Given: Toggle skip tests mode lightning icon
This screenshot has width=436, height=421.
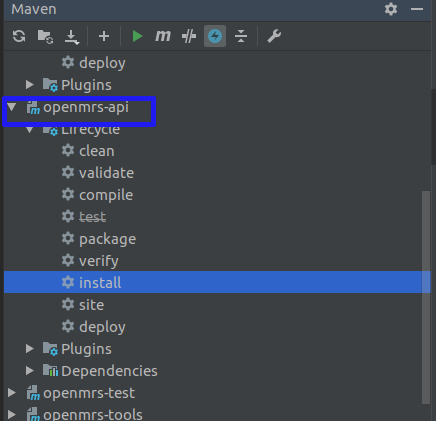Looking at the screenshot, I should 215,36.
